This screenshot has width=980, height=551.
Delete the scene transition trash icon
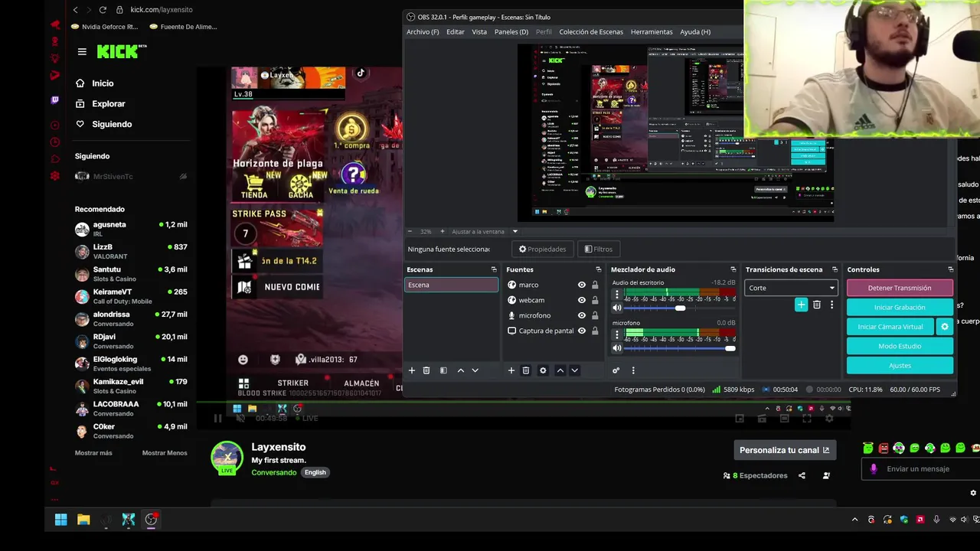tap(817, 305)
